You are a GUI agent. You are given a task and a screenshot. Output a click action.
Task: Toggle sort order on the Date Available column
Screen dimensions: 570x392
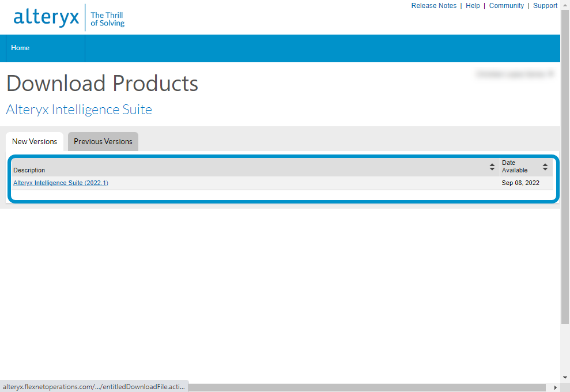545,167
